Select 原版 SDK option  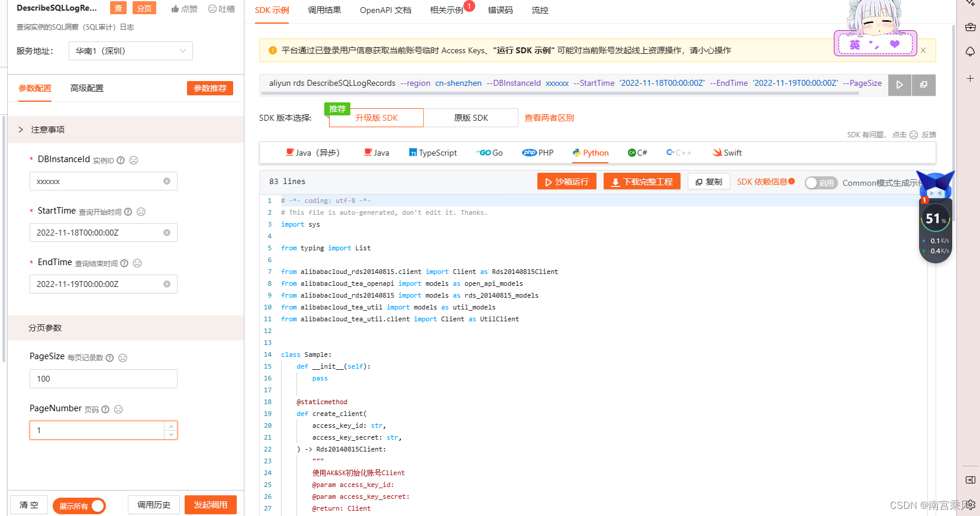pos(471,118)
